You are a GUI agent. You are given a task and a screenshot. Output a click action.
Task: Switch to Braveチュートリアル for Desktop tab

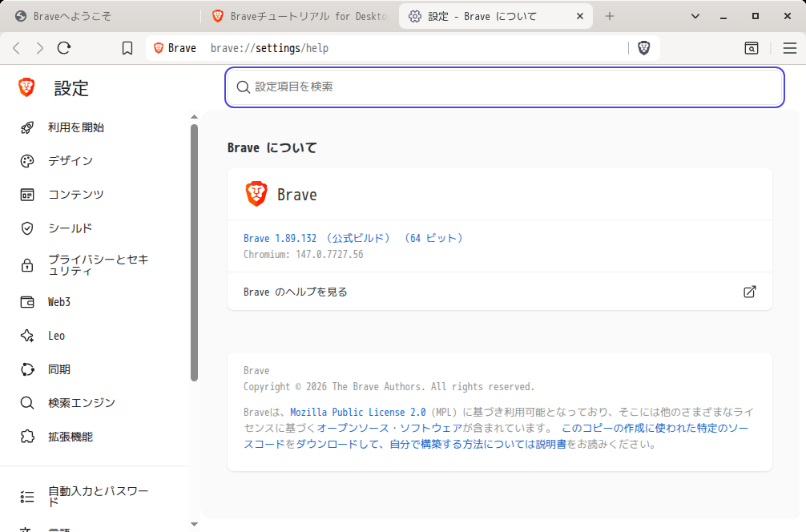click(300, 17)
